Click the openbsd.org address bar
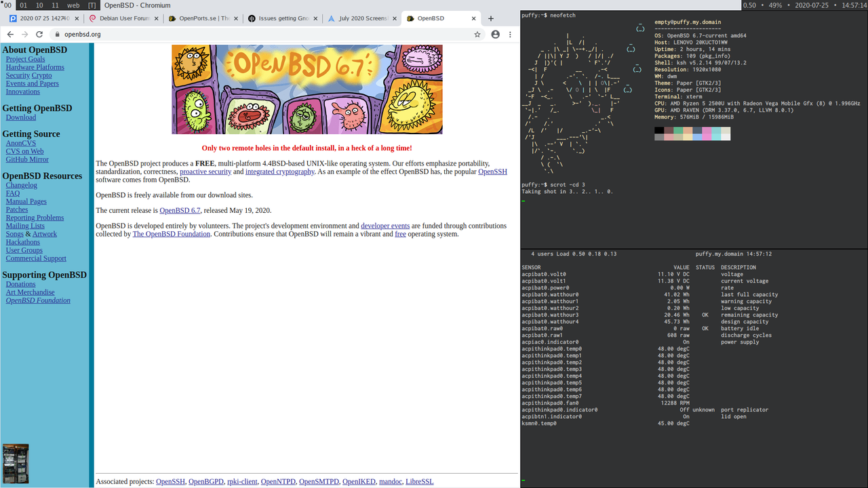The height and width of the screenshot is (488, 868). tap(268, 34)
